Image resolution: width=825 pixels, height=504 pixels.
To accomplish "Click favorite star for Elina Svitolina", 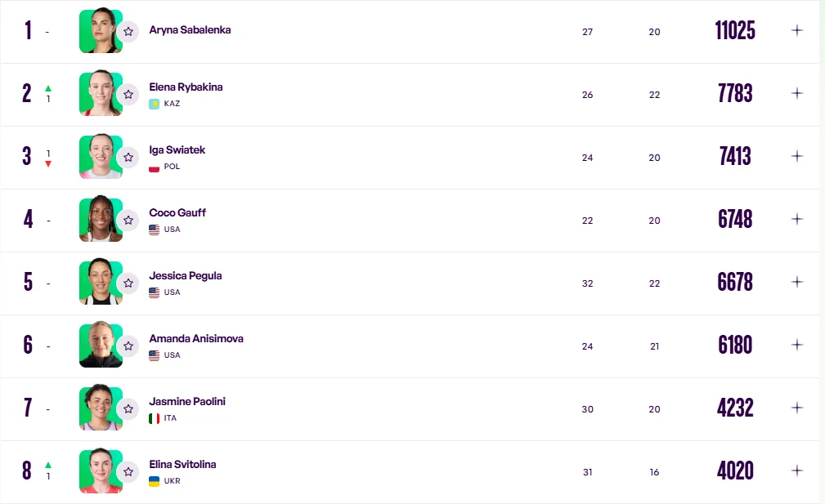I will [x=128, y=471].
